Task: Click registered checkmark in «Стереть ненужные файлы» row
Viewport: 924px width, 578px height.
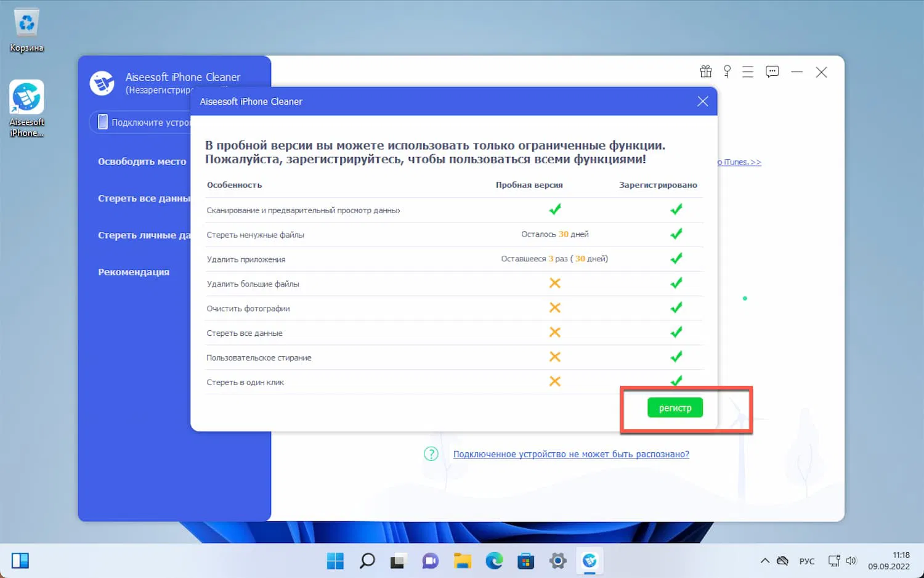Action: pos(676,234)
